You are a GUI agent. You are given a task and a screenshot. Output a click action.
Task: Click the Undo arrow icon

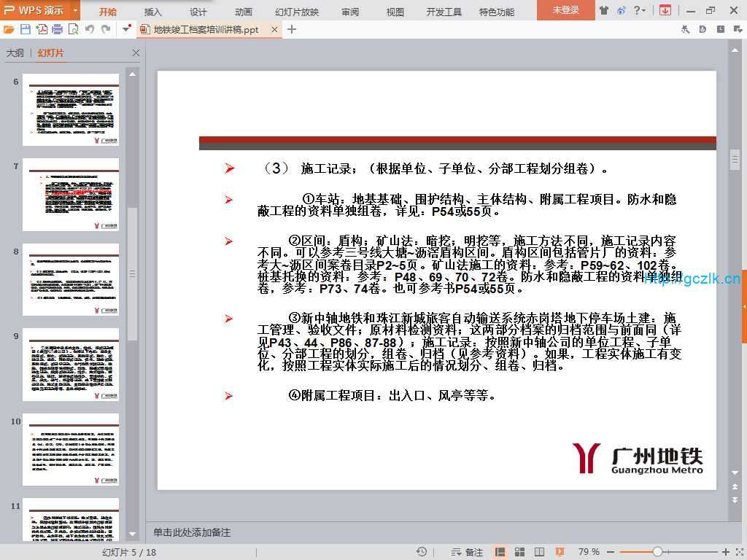tap(90, 29)
